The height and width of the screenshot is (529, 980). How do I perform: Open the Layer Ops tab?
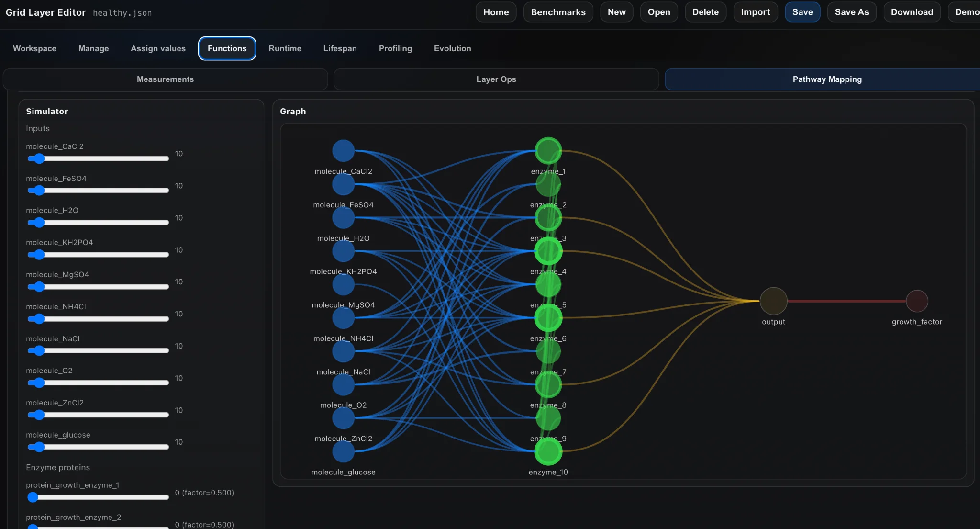[x=496, y=79]
